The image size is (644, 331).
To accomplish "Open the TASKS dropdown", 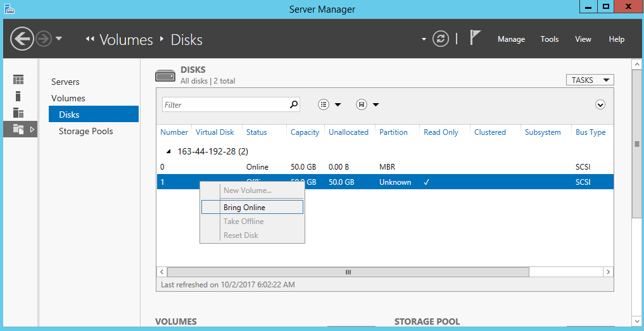I will click(589, 80).
